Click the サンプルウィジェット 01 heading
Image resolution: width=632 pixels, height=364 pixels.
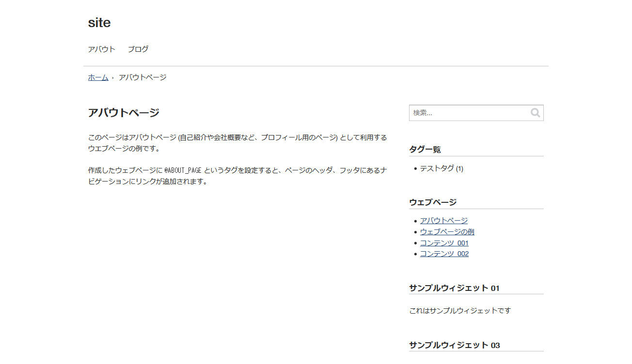pos(454,288)
